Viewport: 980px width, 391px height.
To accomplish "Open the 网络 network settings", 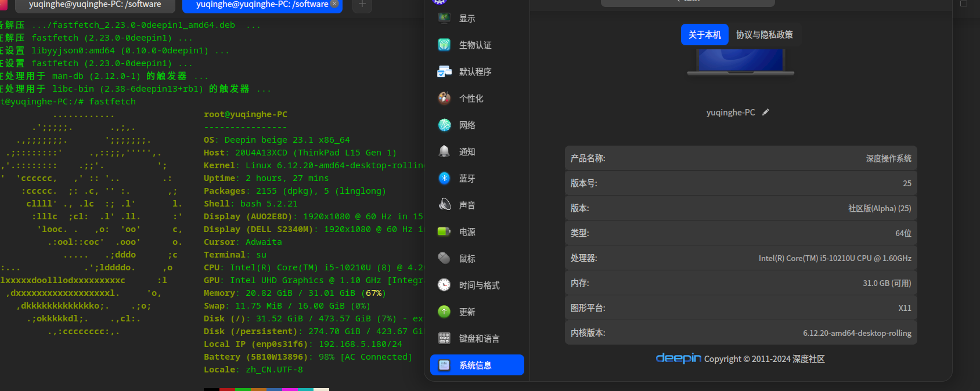I will pos(477,125).
